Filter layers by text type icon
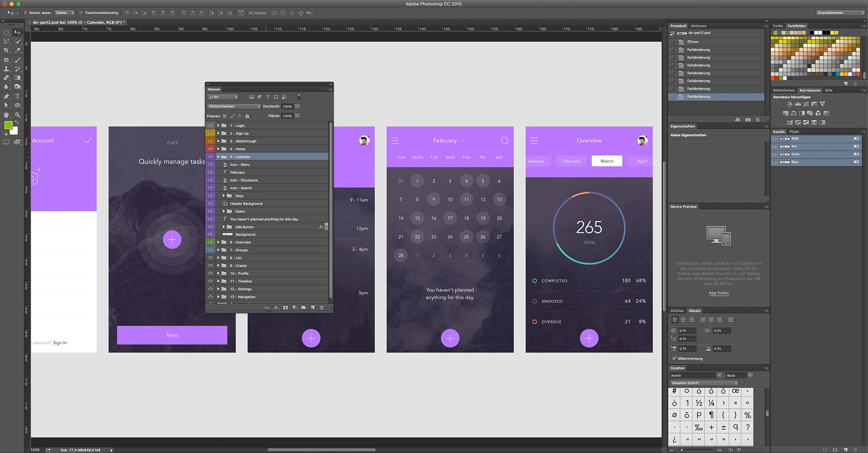868x453 pixels. pos(268,97)
